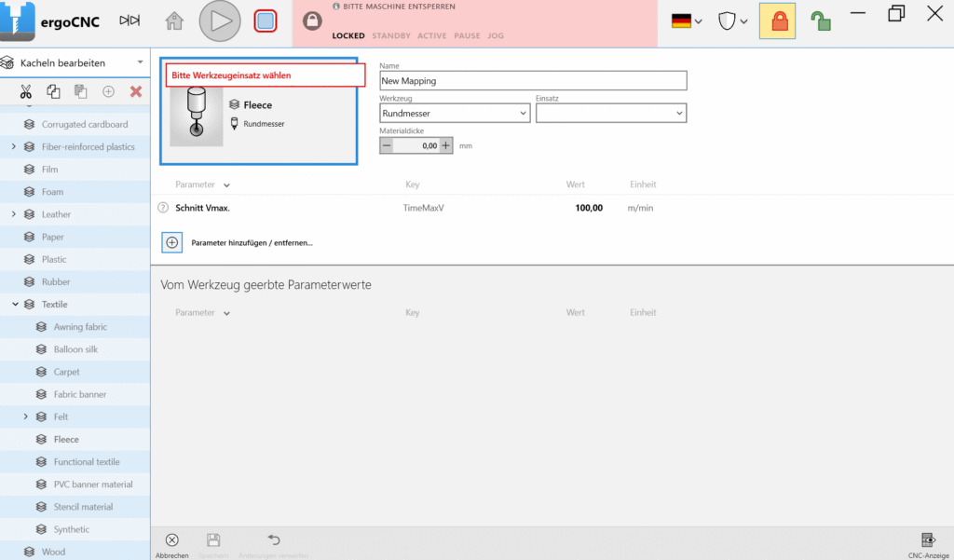Click the Abbrechen cancel button
Image resolution: width=954 pixels, height=560 pixels.
[171, 545]
